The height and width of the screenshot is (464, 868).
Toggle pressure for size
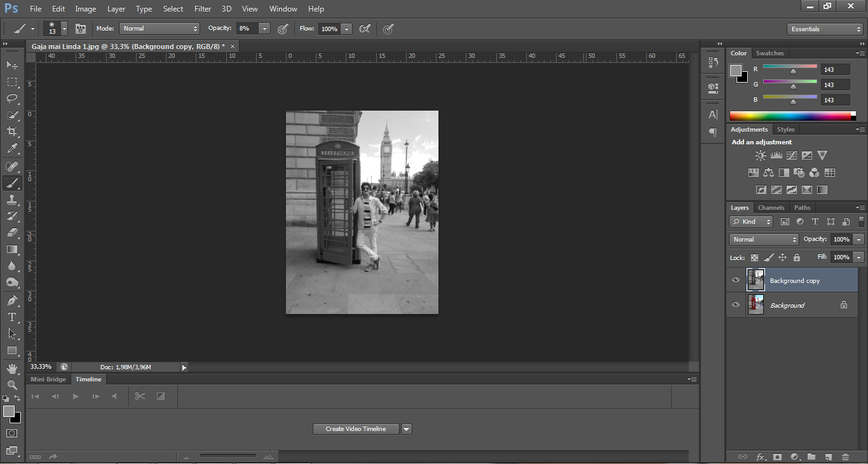[388, 29]
